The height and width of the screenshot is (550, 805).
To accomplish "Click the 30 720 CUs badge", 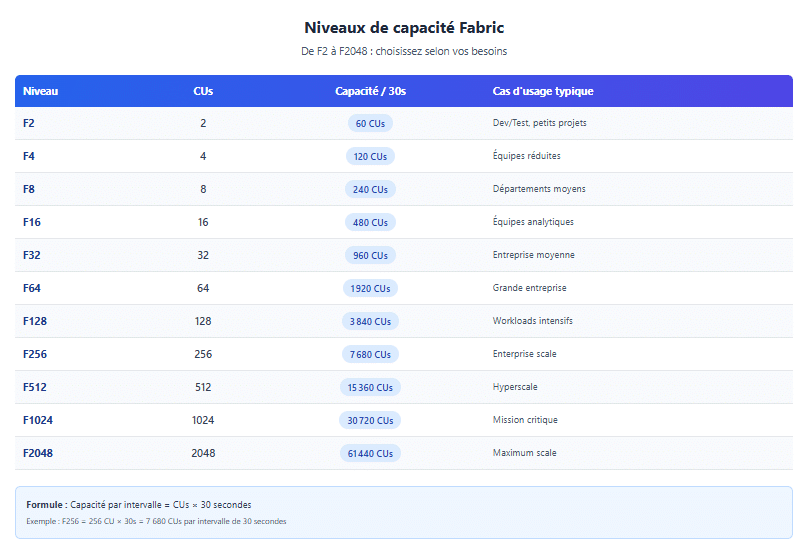I will [370, 421].
